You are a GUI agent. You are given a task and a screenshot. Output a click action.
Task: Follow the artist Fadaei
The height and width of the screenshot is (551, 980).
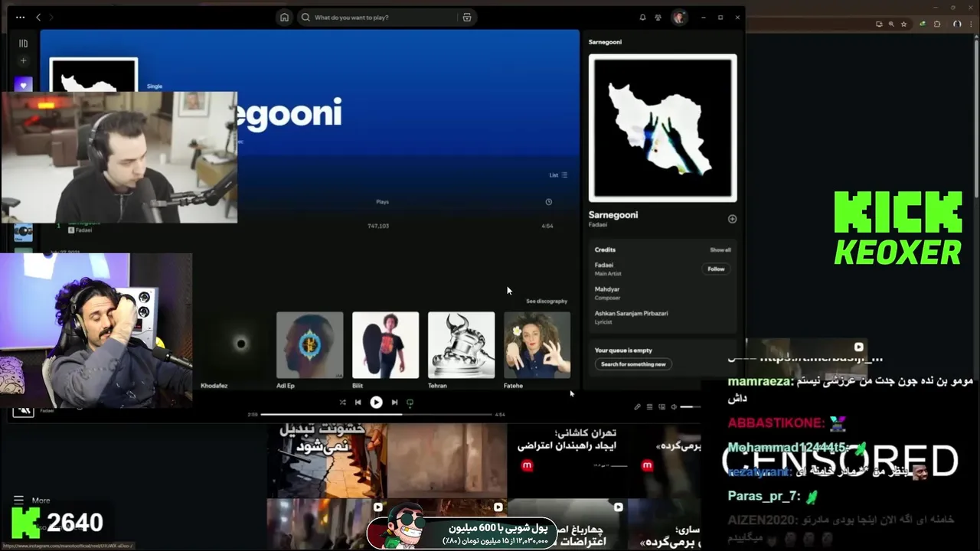[x=716, y=269]
